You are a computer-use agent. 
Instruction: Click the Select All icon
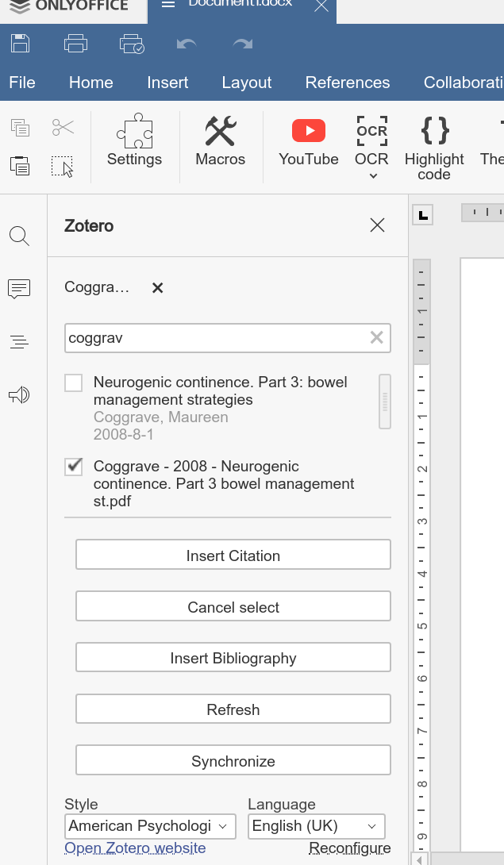coord(63,166)
